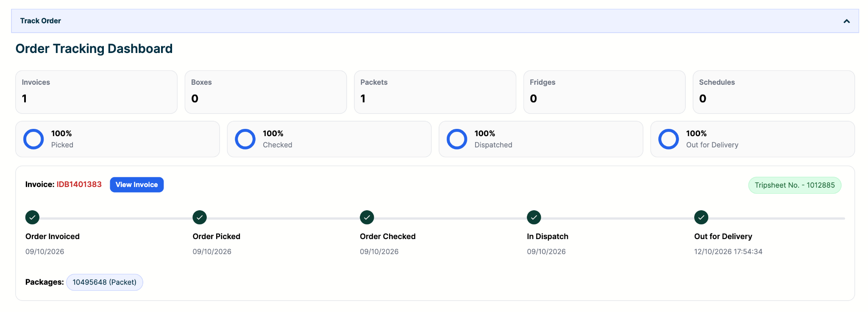Collapse the Track Order section chevron
This screenshot has width=868, height=312.
846,21
